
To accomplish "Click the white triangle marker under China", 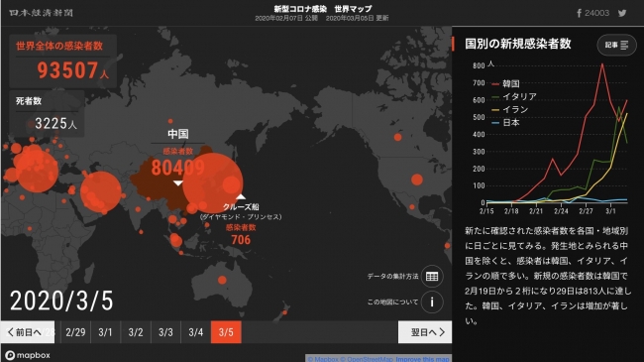I will [x=177, y=183].
